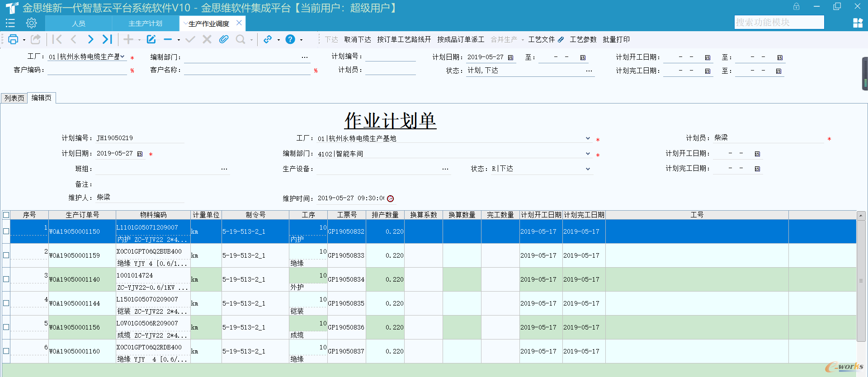The height and width of the screenshot is (377, 868).
Task: Click the export/share icon
Action: coord(36,39)
